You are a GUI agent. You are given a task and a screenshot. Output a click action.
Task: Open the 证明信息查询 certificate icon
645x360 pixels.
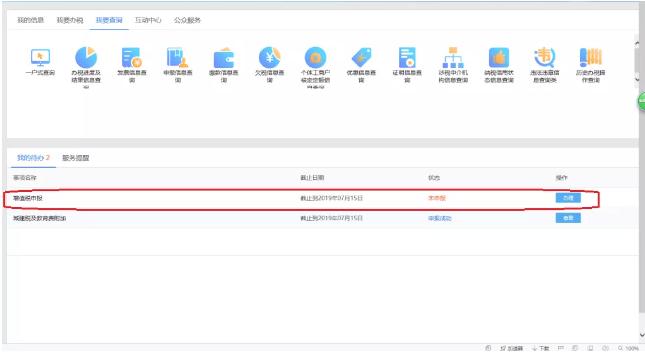(x=407, y=57)
